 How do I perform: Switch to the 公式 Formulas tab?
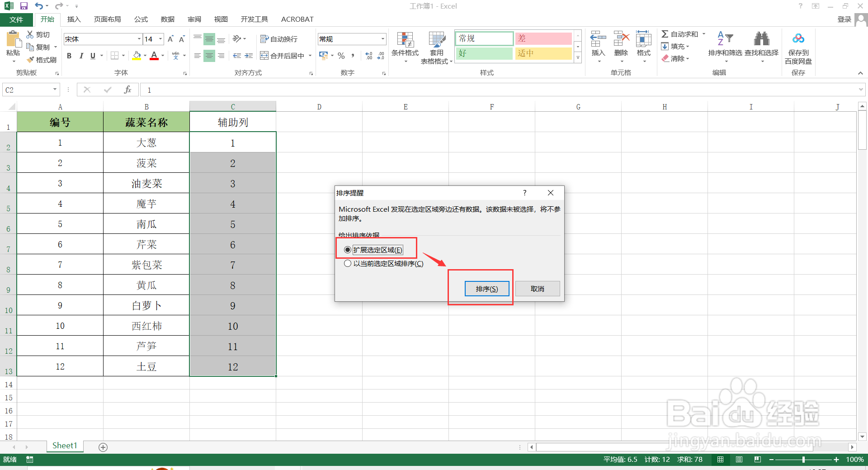(x=141, y=19)
